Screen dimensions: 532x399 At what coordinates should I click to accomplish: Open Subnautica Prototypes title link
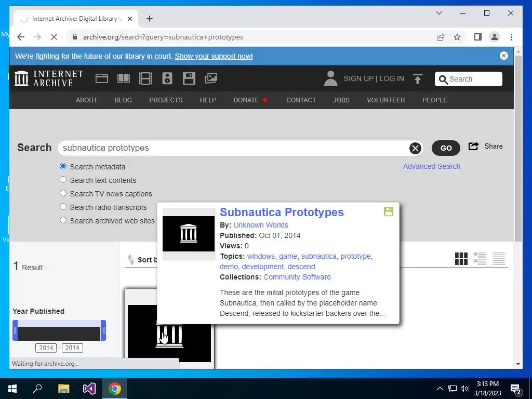click(x=282, y=212)
